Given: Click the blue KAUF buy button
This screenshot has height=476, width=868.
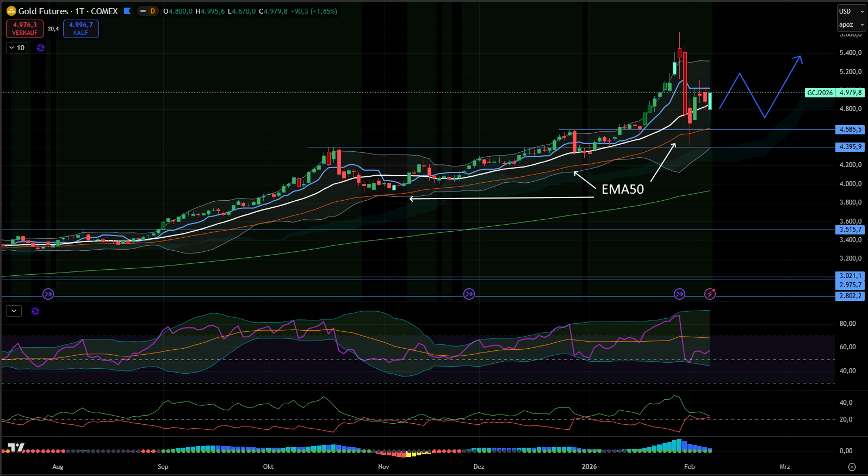Looking at the screenshot, I should (80, 29).
